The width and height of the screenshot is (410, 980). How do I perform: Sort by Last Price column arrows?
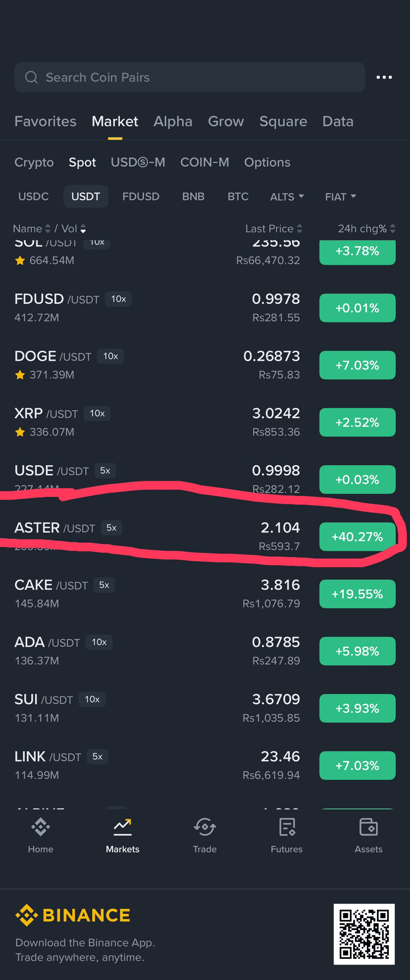[x=299, y=229]
